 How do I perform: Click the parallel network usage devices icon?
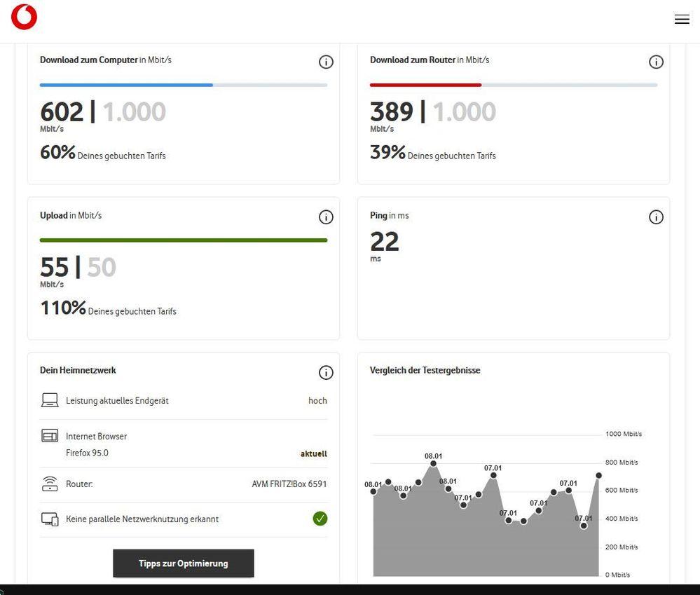[50, 519]
